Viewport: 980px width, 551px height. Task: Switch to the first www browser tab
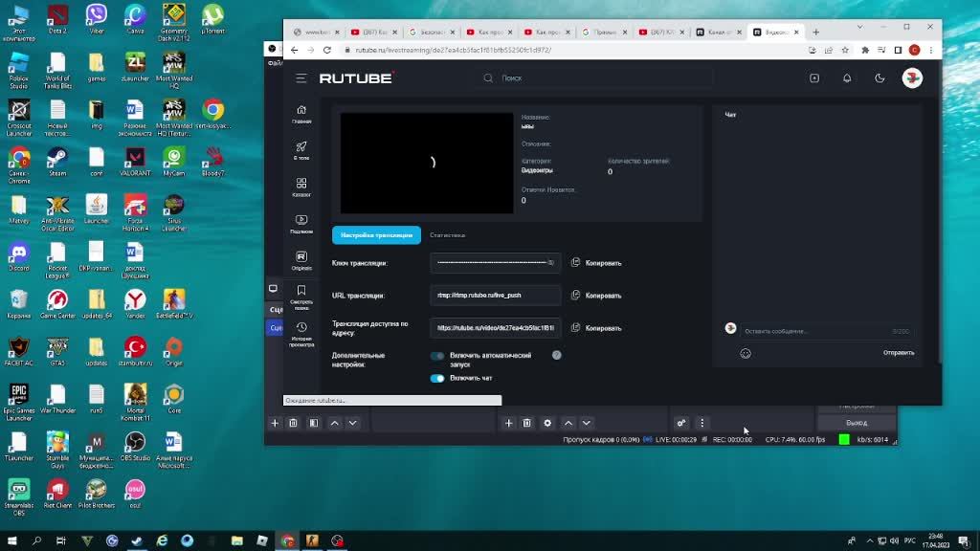pos(316,32)
